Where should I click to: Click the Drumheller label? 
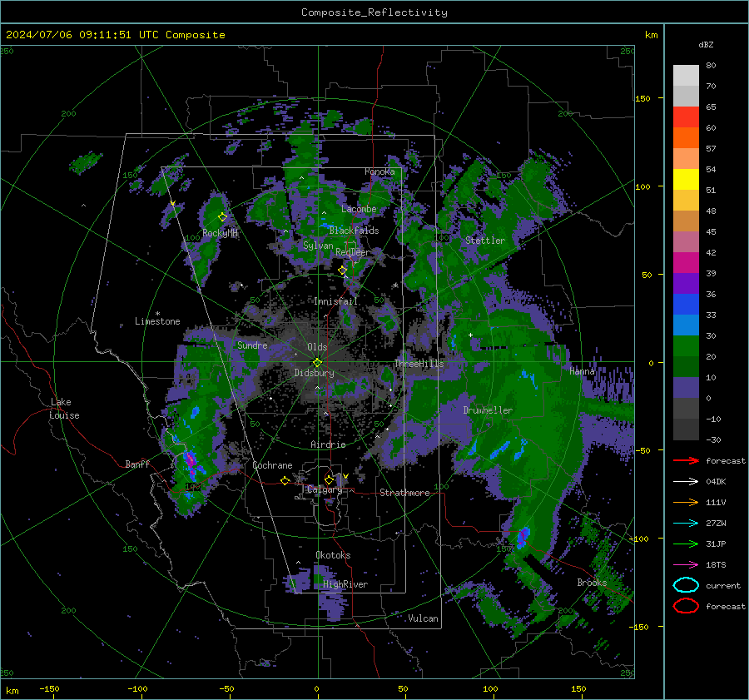click(x=488, y=410)
